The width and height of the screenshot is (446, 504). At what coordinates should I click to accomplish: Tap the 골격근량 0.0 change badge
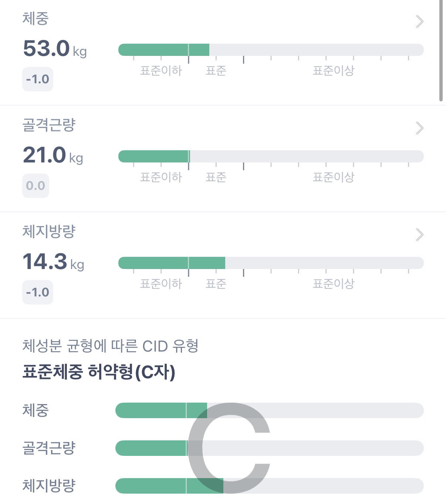(x=36, y=186)
